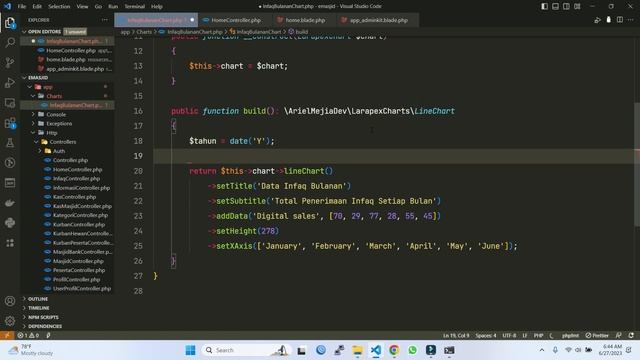Click the phpfmt status bar item
The height and width of the screenshot is (360, 640).
click(570, 335)
